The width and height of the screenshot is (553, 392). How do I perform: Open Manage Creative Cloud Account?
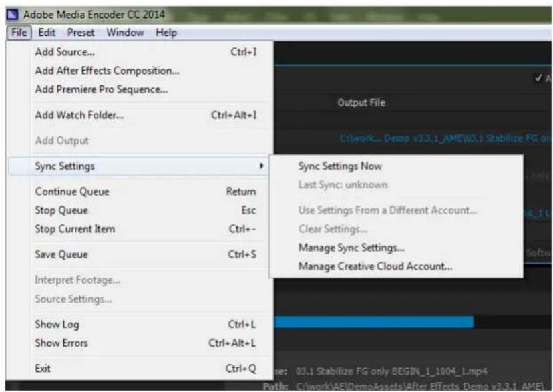[397, 266]
